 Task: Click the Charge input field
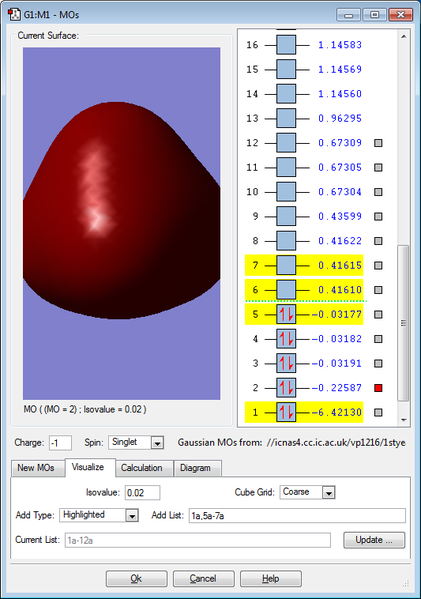[x=60, y=443]
